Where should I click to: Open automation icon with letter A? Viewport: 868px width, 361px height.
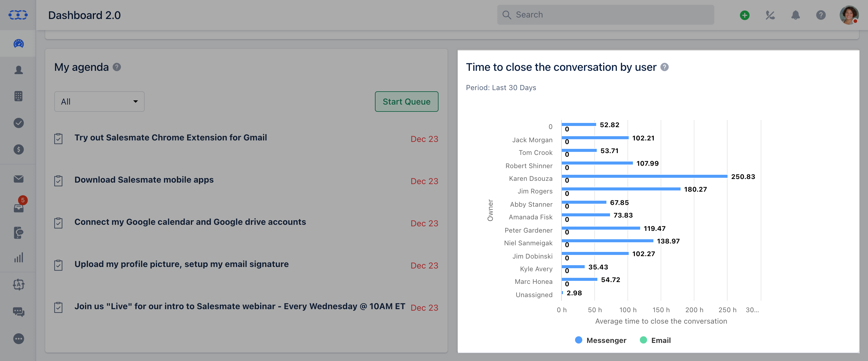(x=18, y=285)
